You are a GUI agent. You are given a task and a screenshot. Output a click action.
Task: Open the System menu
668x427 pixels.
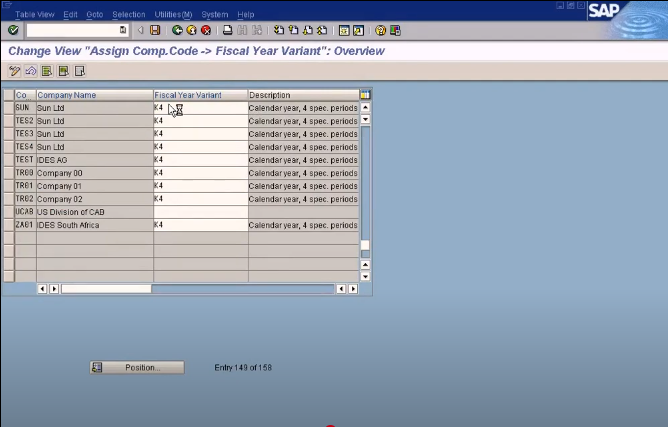pos(215,14)
